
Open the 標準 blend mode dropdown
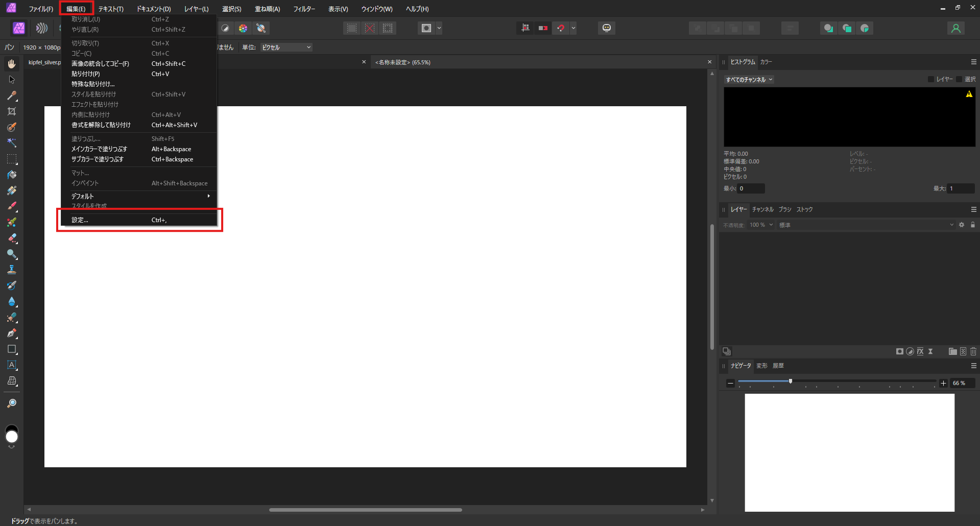pyautogui.click(x=866, y=225)
